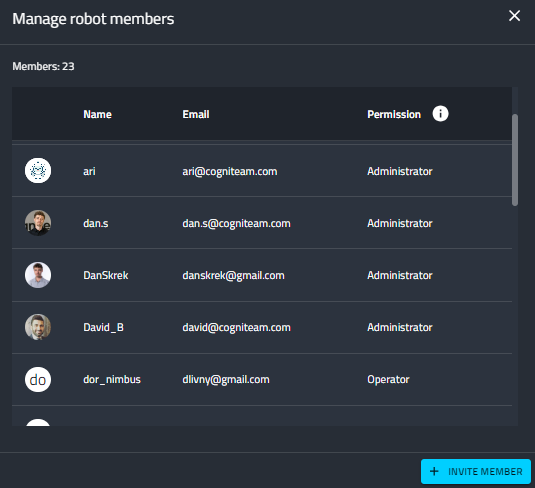
Task: Click the Name column header
Action: pos(97,114)
